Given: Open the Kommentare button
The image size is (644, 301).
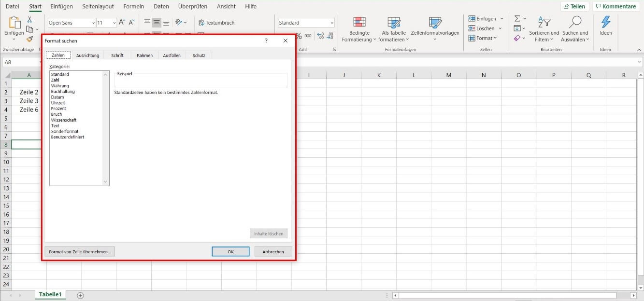Looking at the screenshot, I should pos(615,7).
